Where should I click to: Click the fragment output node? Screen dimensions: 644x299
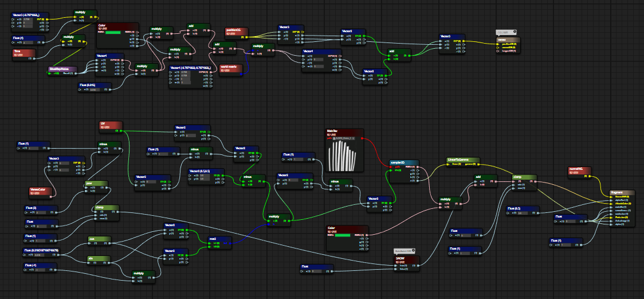tap(621, 192)
